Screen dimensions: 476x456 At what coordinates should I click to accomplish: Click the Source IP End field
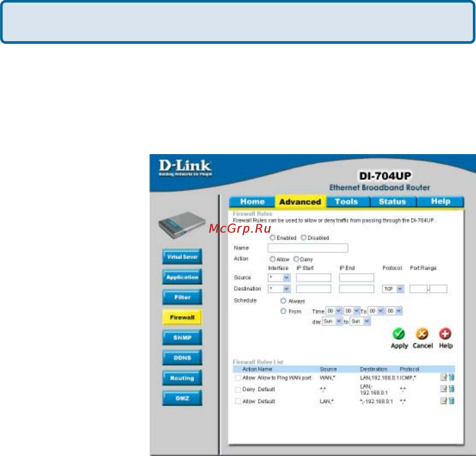pyautogui.click(x=357, y=278)
